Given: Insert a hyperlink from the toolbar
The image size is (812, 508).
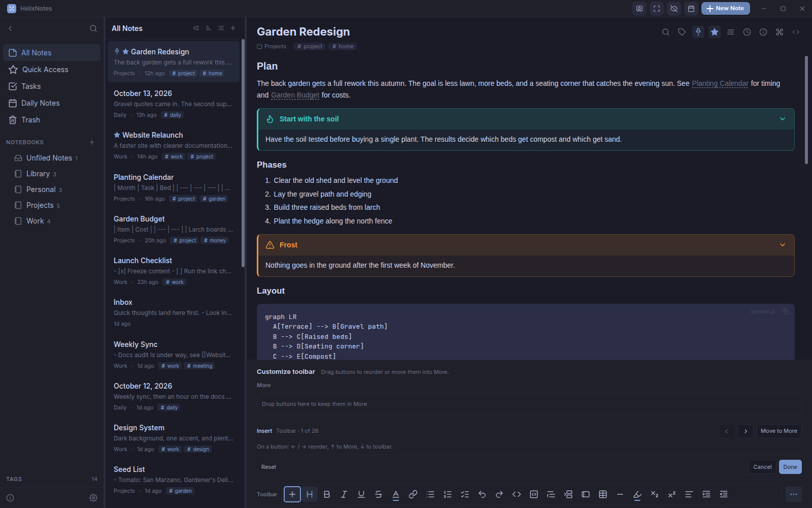Looking at the screenshot, I should [x=413, y=494].
